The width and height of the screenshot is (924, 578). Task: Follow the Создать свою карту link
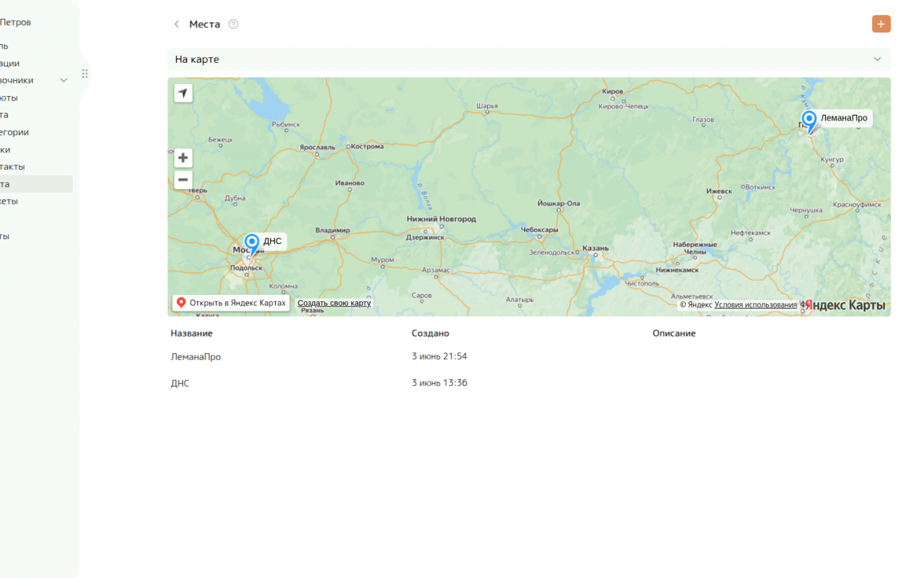click(334, 303)
